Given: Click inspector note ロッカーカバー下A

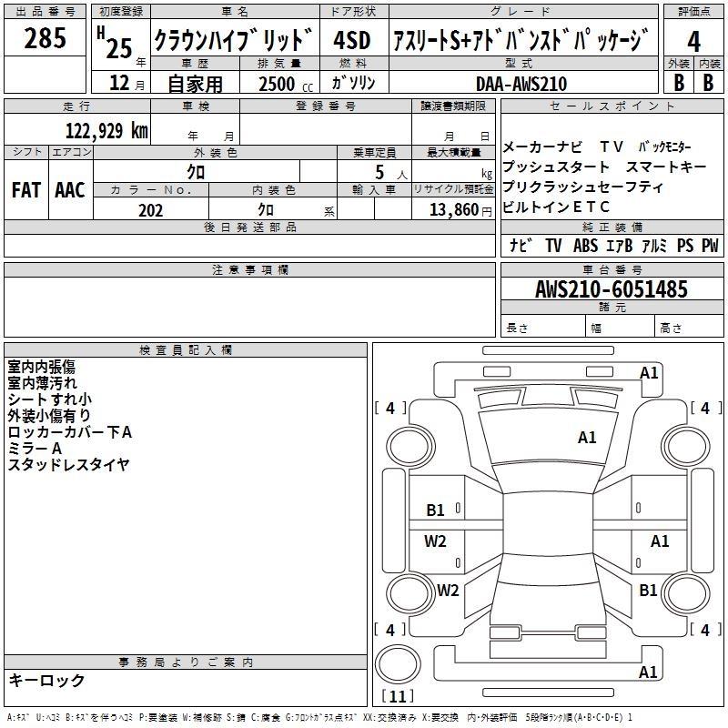Looking at the screenshot, I should [70, 431].
